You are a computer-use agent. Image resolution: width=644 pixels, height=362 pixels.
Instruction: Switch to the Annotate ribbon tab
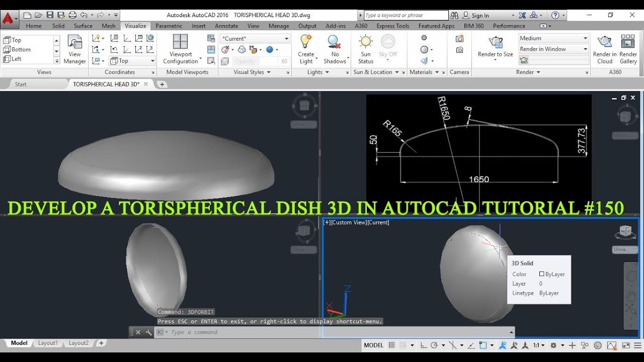click(x=226, y=26)
